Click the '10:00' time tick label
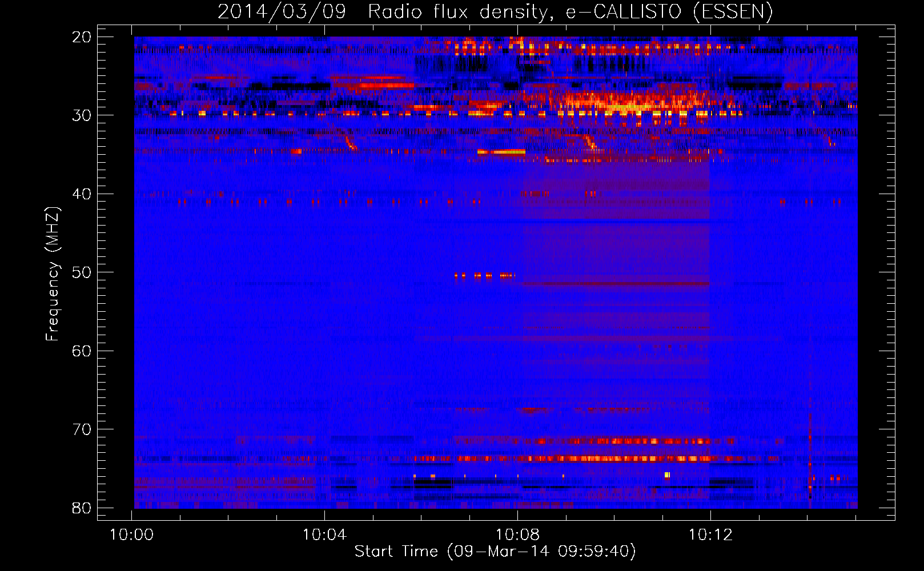This screenshot has width=924, height=571. point(132,535)
